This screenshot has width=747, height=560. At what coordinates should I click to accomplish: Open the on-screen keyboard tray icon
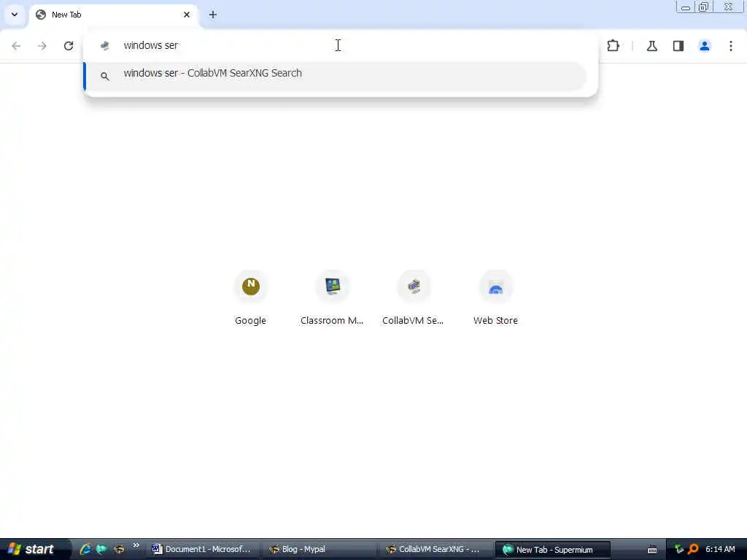pyautogui.click(x=652, y=550)
